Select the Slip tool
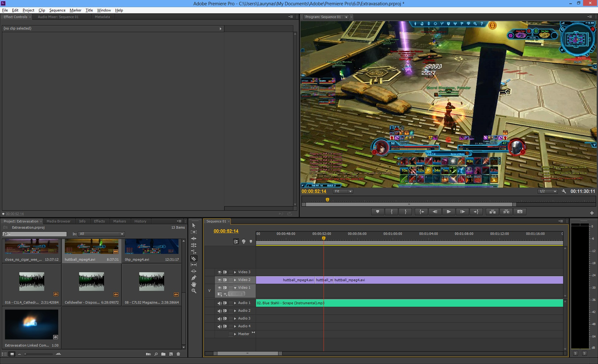Viewport: 598px width, 364px height. [194, 265]
